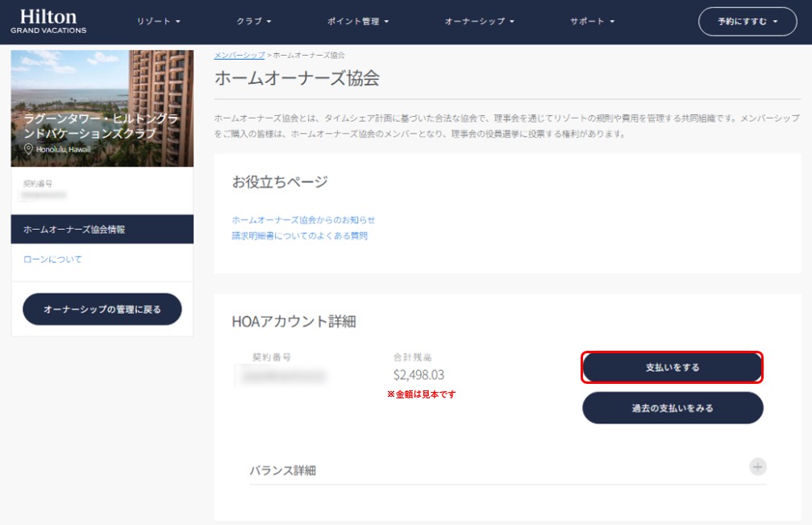The image size is (812, 525).
Task: Click the Hilton Grand Vacations logo
Action: click(48, 22)
